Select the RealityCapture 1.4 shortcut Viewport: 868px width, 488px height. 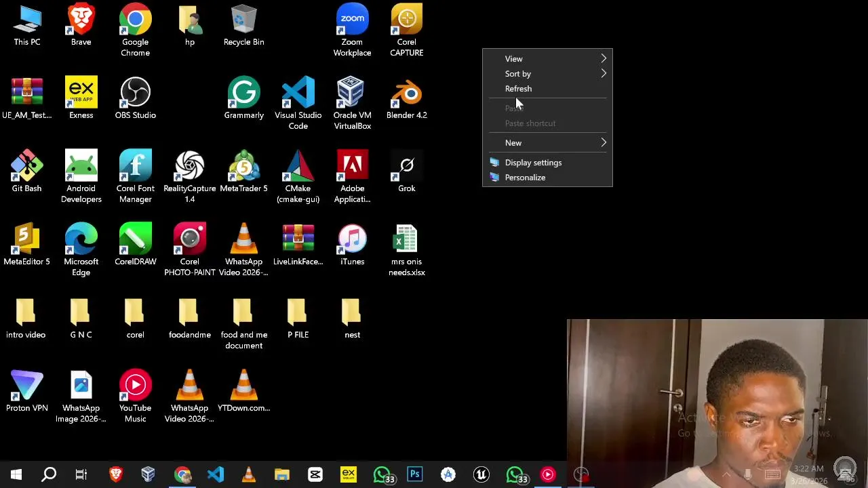[190, 177]
